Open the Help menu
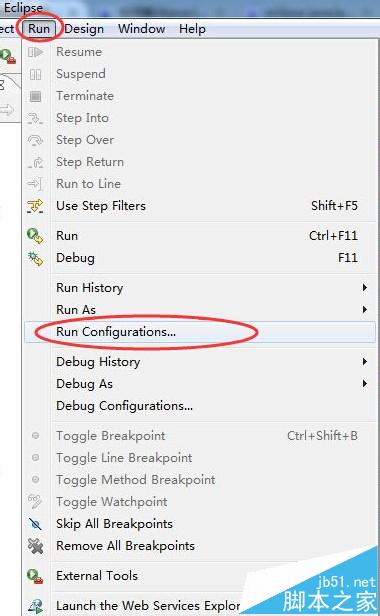Viewport: 380px width, 616px height. point(192,29)
